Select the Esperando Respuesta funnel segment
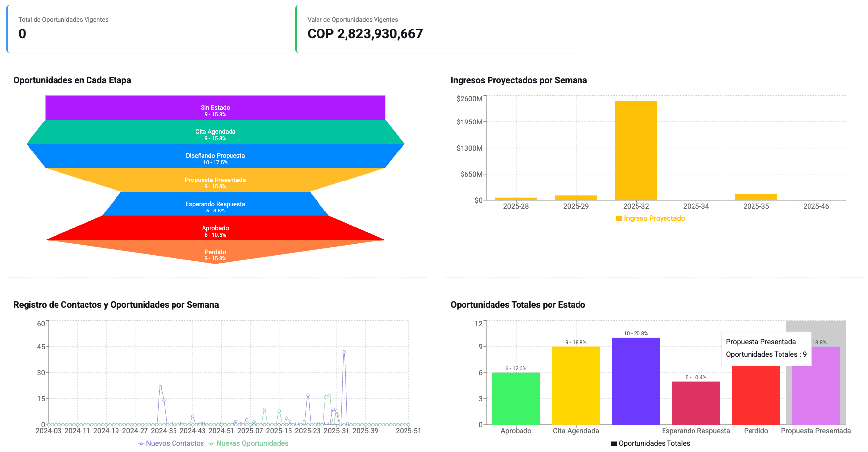 point(215,204)
